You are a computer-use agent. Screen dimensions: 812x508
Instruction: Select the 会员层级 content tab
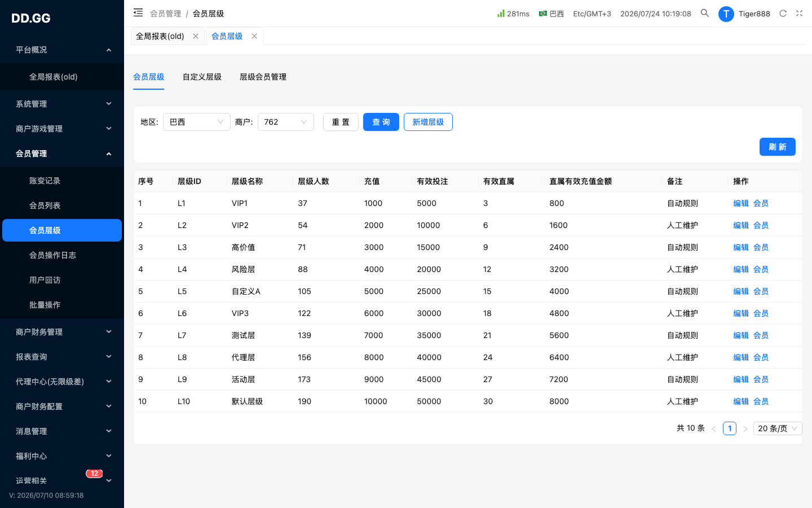pos(149,77)
